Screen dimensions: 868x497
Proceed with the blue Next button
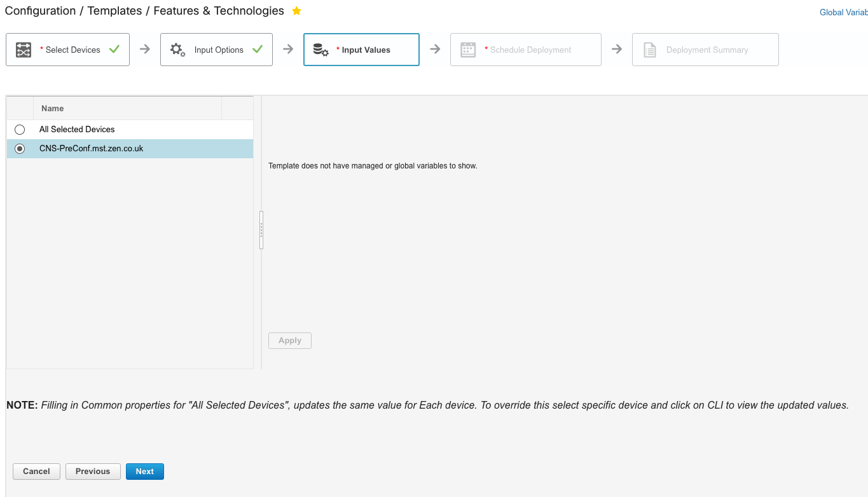pos(145,472)
